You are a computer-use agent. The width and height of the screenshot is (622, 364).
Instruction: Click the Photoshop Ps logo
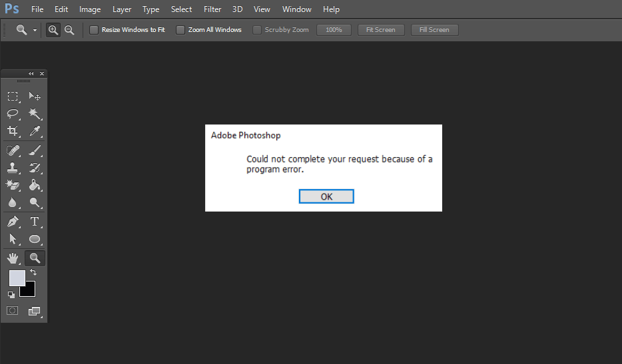point(12,9)
